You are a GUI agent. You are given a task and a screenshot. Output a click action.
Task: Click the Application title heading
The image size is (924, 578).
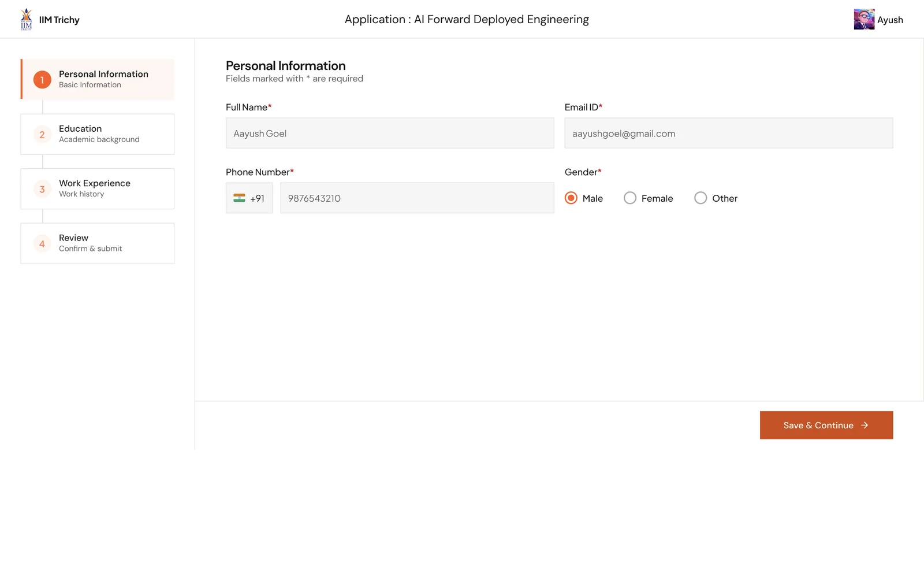click(467, 19)
